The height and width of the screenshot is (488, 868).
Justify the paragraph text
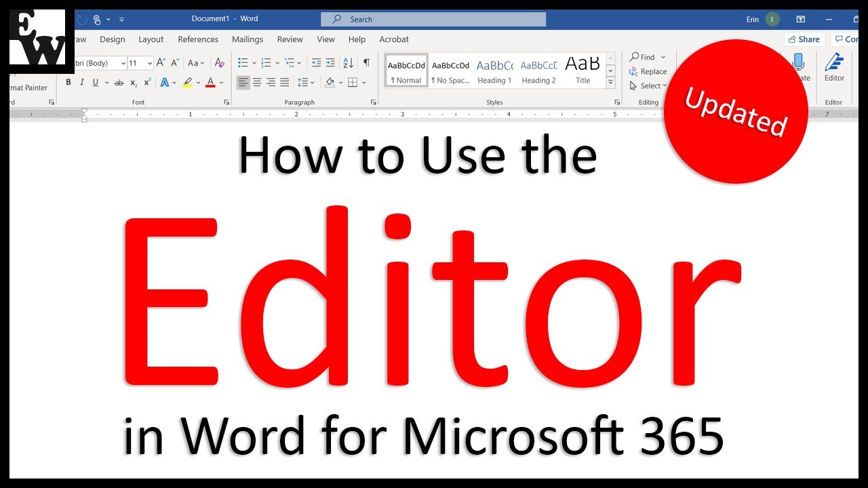[285, 83]
